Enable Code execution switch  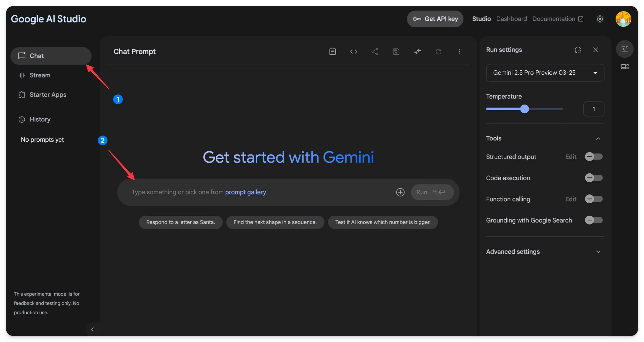(x=594, y=178)
